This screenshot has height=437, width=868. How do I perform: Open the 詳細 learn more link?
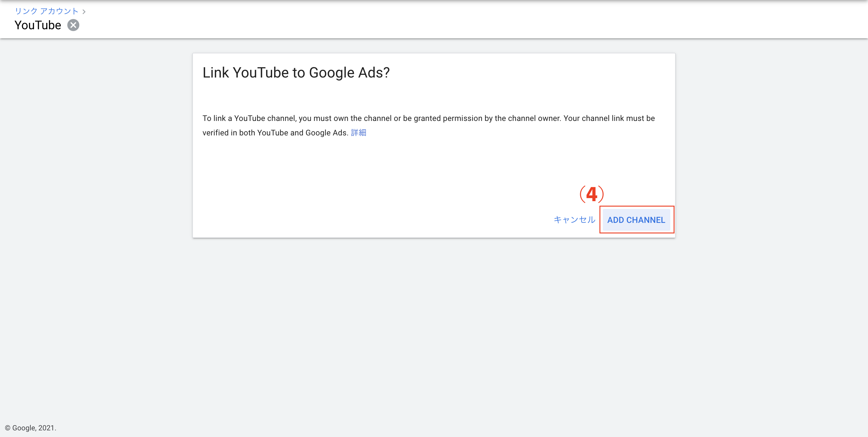pos(358,132)
